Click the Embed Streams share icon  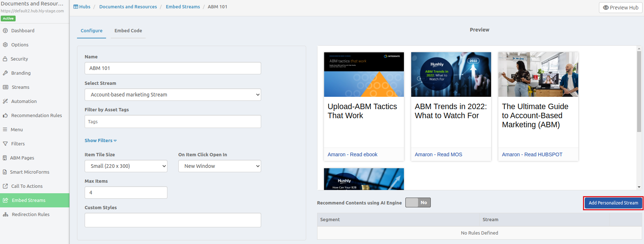6,200
